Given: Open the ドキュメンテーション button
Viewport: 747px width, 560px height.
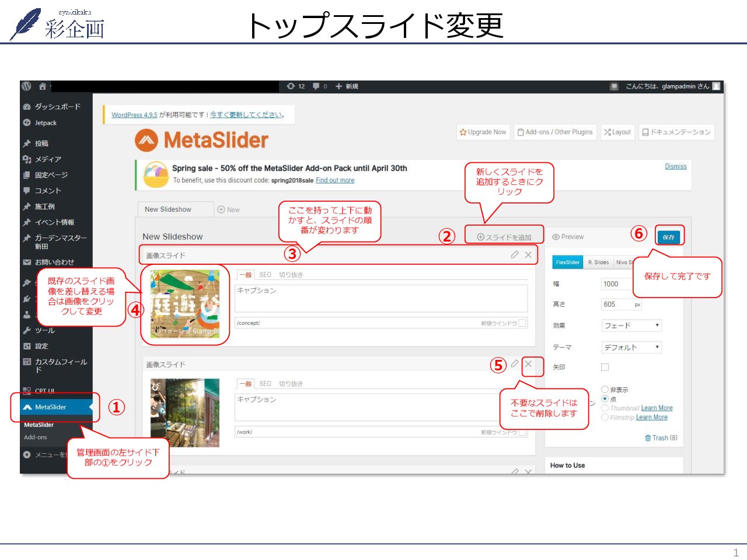Looking at the screenshot, I should (x=676, y=132).
